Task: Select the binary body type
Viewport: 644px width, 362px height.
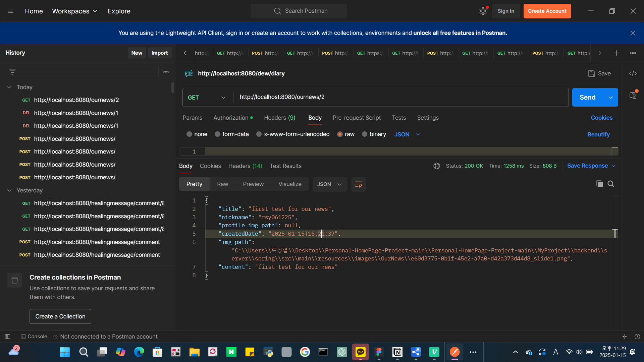Action: click(x=365, y=134)
